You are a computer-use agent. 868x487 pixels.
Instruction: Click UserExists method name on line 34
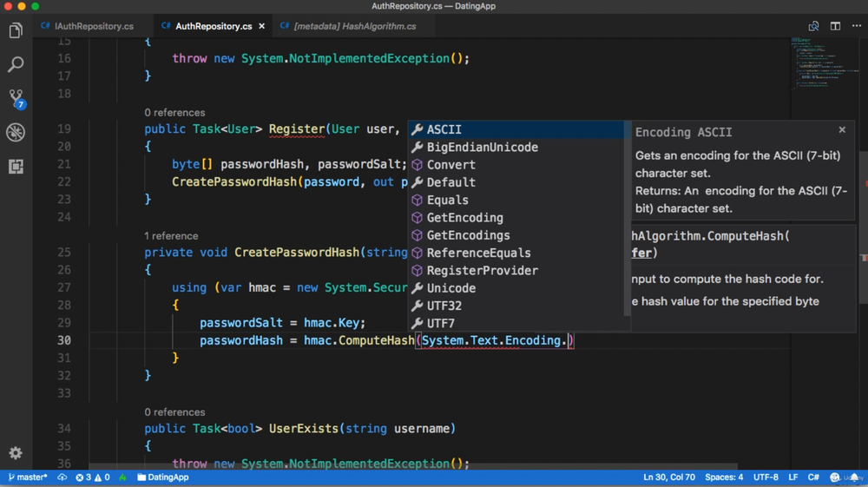[x=304, y=428]
